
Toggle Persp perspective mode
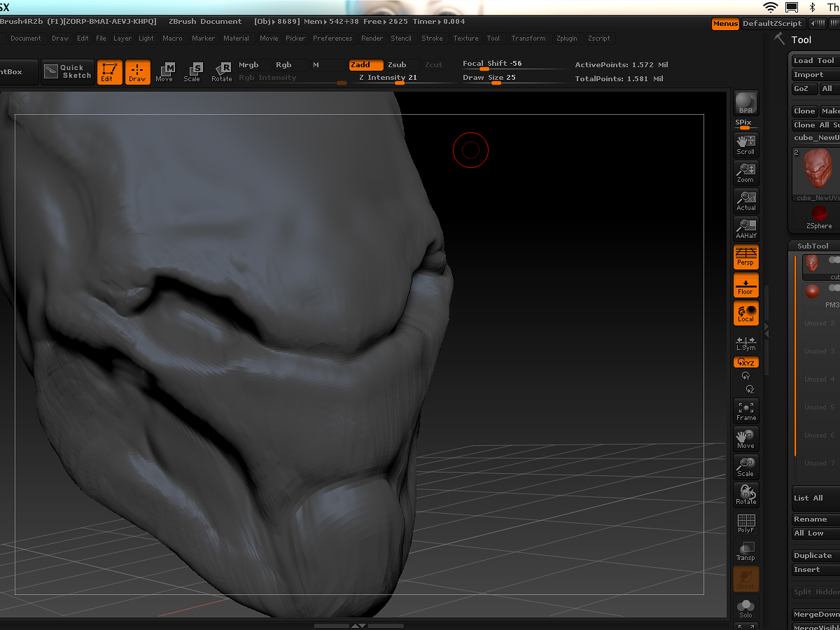[745, 257]
